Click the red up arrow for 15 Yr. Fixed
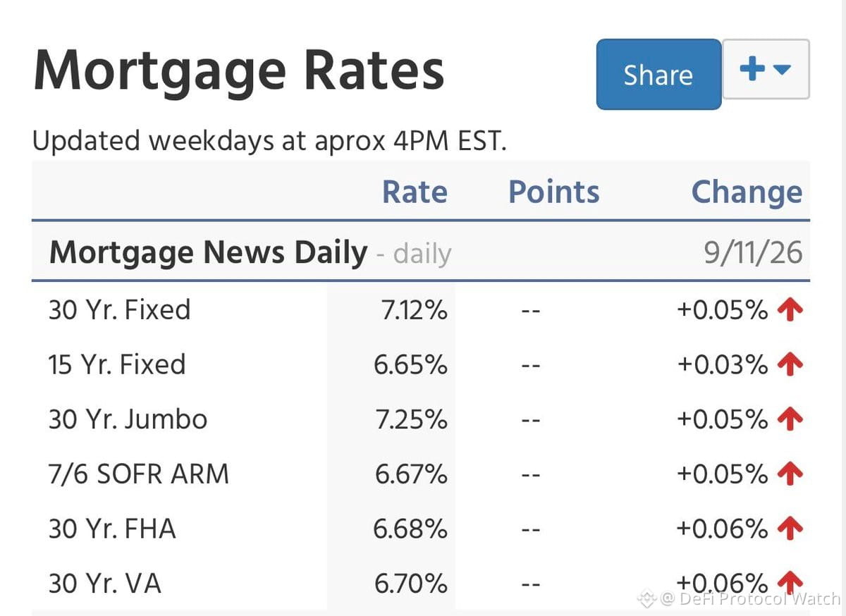Screen dimensions: 846x616 (790, 364)
